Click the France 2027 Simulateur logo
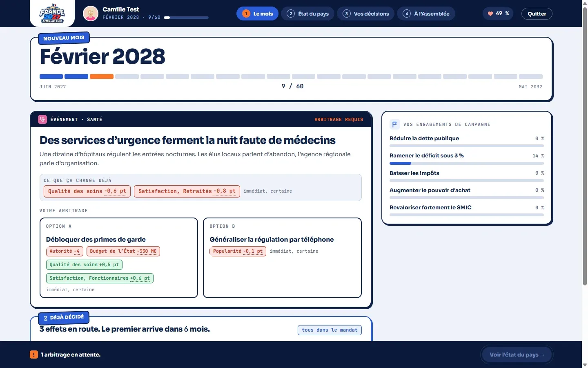 point(52,13)
